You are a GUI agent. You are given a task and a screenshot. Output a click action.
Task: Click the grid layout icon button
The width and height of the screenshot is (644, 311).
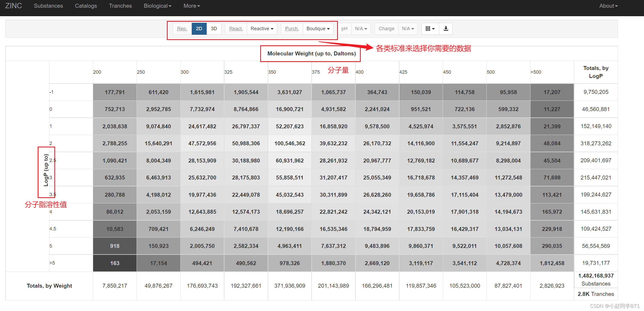430,29
